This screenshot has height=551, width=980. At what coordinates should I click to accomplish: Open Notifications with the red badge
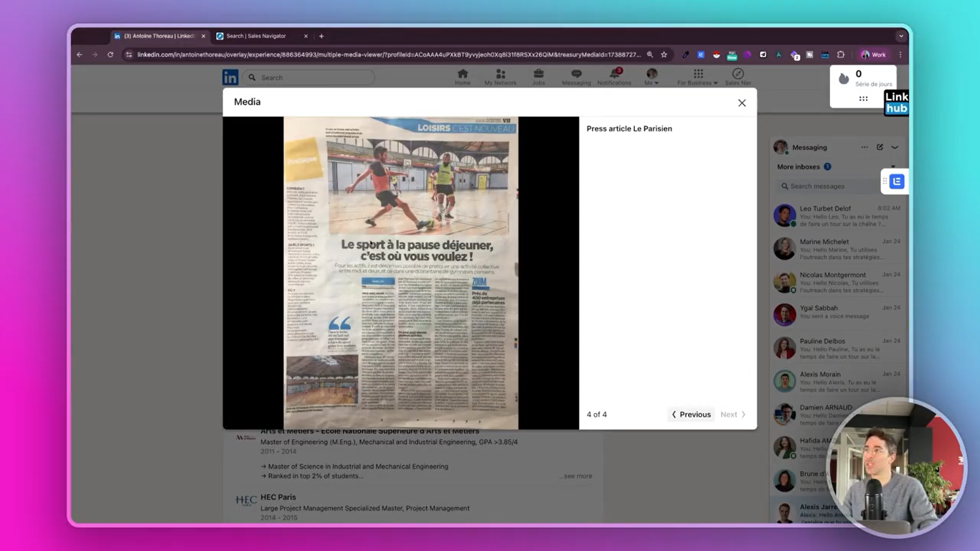click(615, 77)
